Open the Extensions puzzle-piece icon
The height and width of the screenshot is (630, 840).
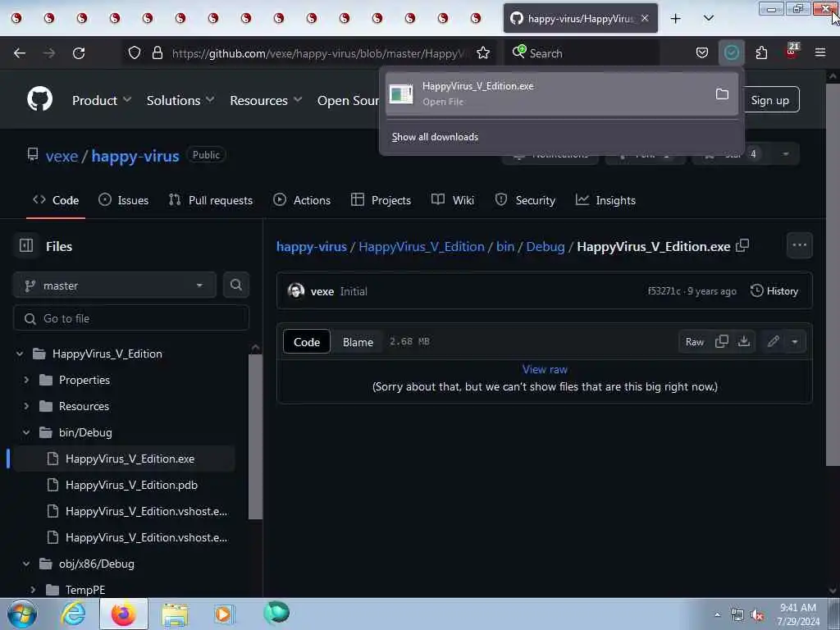pos(762,53)
